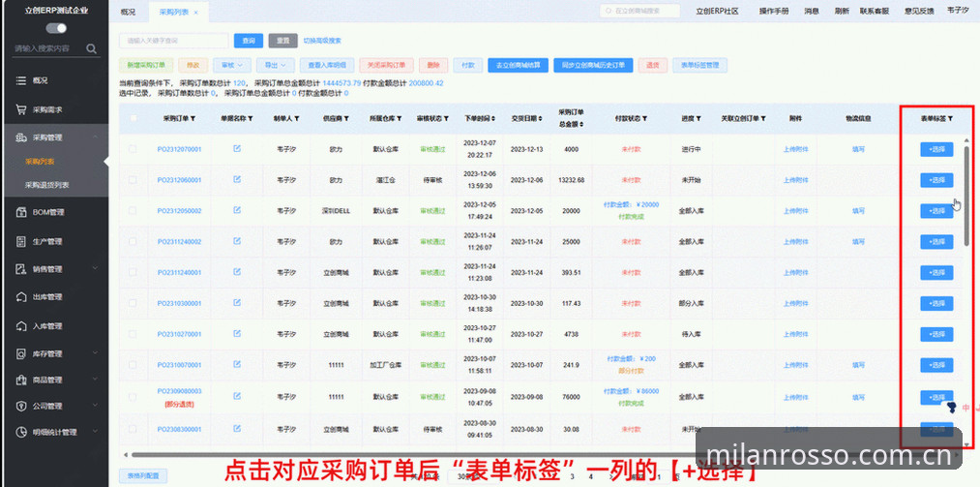Tick checkbox for order PO2310300001

pos(132,303)
